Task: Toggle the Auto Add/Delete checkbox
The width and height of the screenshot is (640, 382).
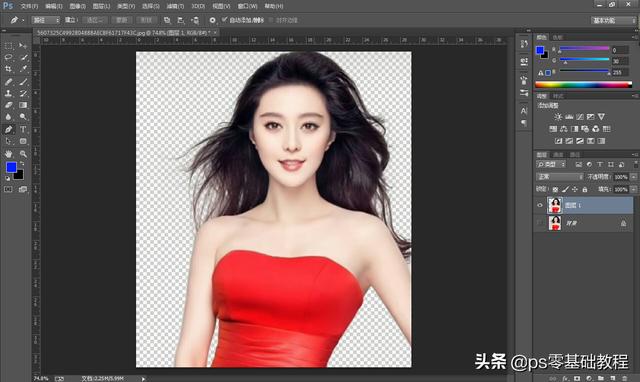Action: (x=224, y=20)
